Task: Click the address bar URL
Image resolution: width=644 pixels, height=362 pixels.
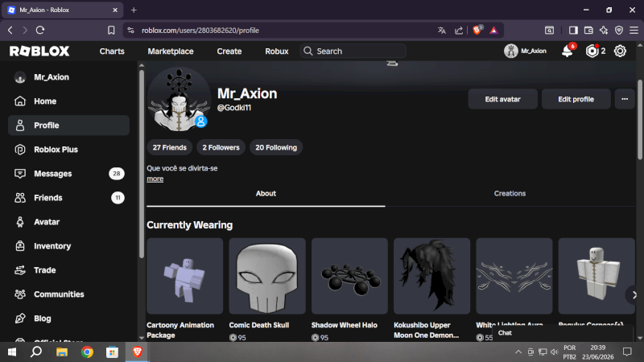Action: 200,31
